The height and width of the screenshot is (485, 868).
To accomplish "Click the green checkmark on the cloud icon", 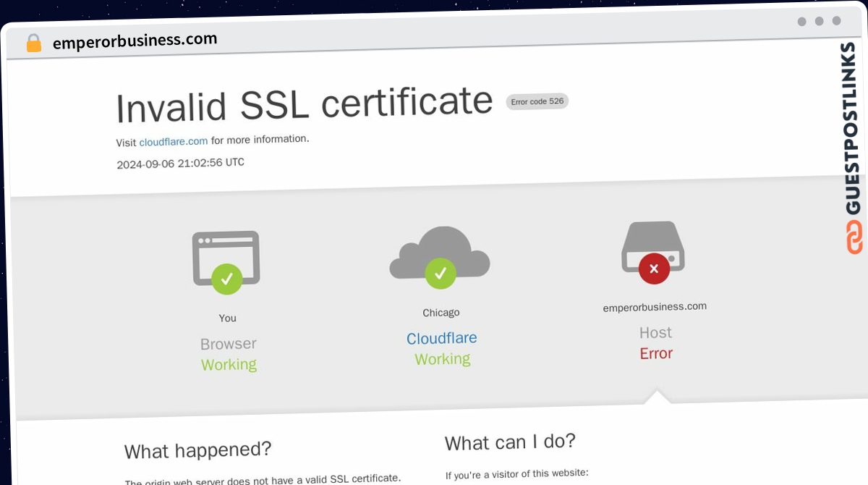I will point(440,274).
